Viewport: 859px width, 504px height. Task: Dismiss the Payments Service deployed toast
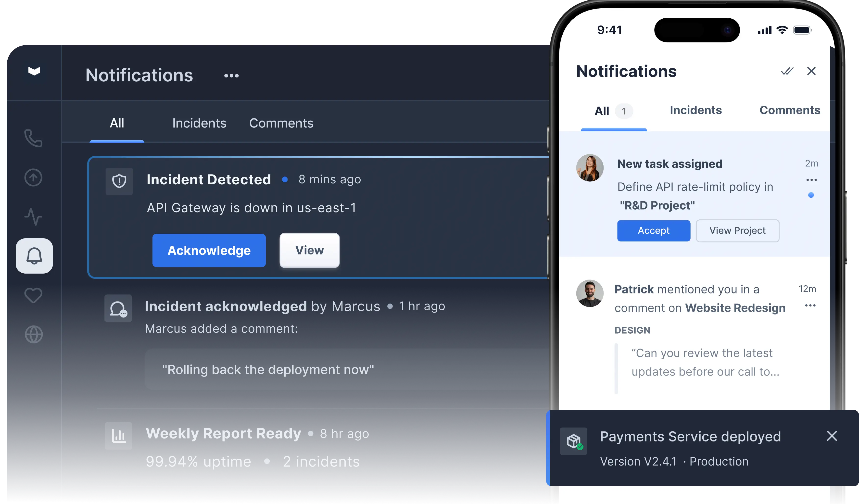pos(832,436)
